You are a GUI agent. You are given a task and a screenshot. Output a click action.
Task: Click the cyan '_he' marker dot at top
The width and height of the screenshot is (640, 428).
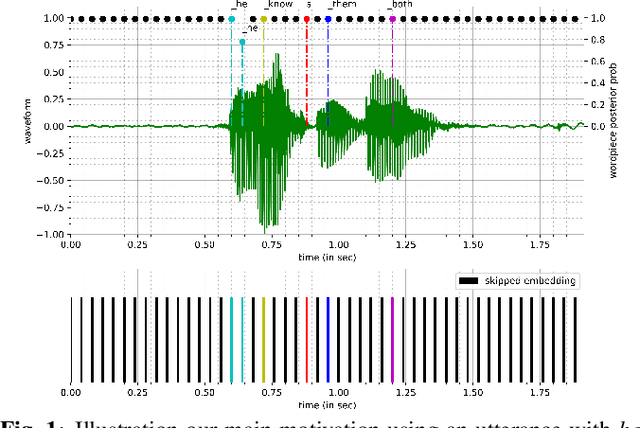point(232,19)
